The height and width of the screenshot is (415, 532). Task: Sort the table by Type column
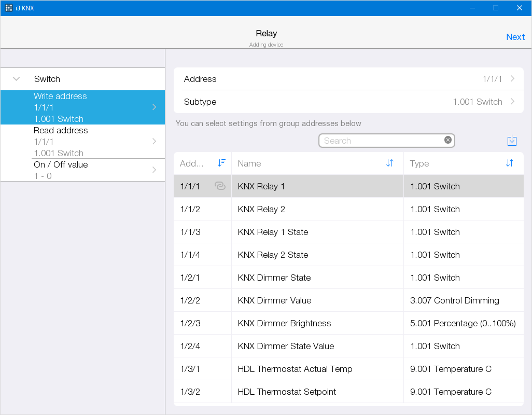click(x=509, y=163)
